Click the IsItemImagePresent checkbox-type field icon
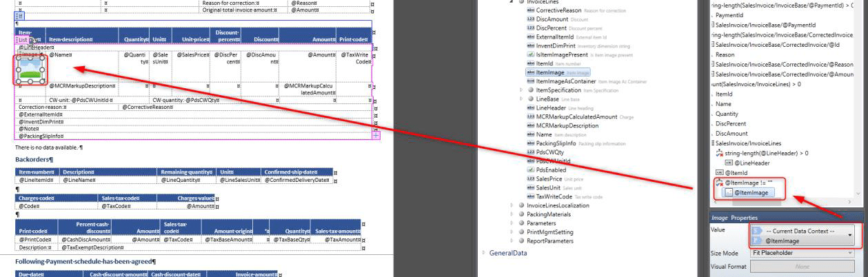Viewport: 868px width, 277px height. 530,54
